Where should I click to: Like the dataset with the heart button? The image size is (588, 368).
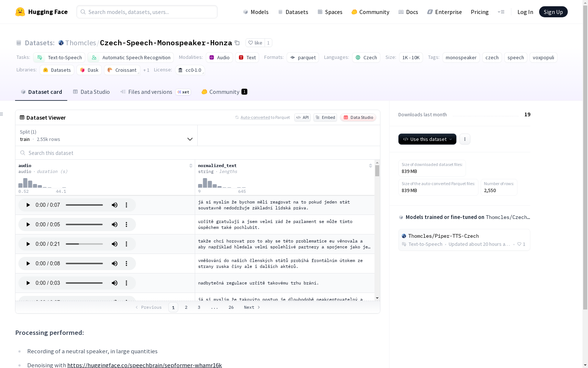[x=255, y=43]
